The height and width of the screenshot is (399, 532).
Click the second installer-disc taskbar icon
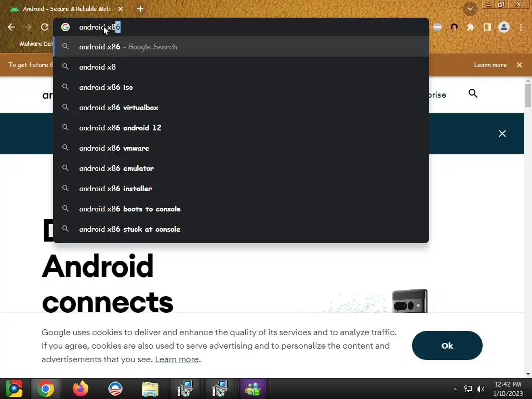point(220,389)
